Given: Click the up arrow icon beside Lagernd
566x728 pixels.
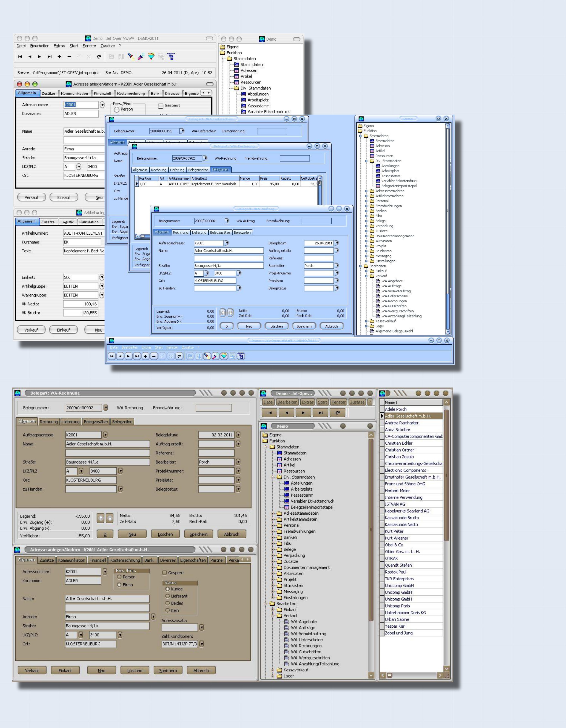Looking at the screenshot, I should (100, 518).
